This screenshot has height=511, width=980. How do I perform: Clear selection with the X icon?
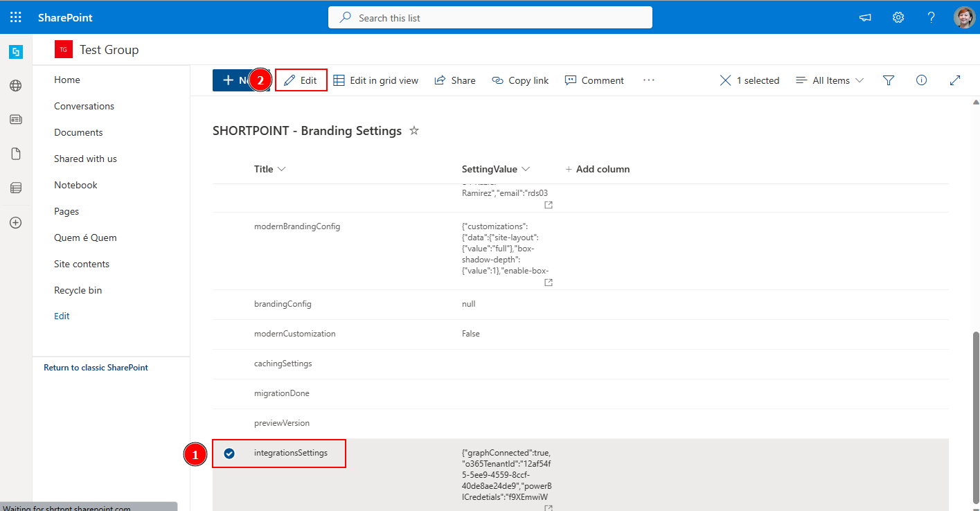coord(725,80)
